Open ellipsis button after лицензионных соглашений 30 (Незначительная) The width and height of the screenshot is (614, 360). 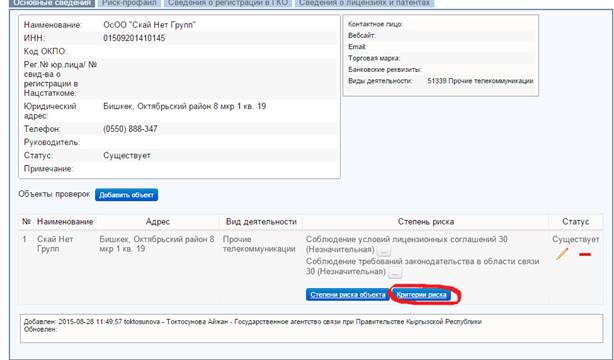[x=384, y=251]
